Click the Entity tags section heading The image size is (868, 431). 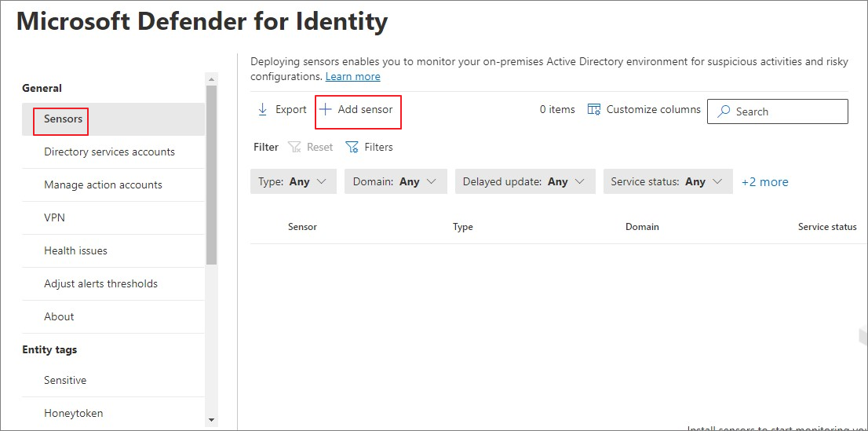pyautogui.click(x=49, y=350)
